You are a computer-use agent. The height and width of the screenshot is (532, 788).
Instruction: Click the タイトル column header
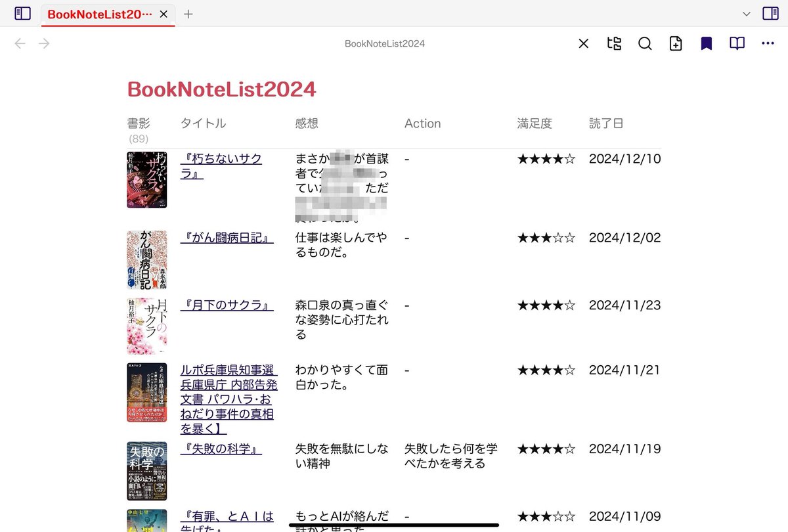(204, 123)
